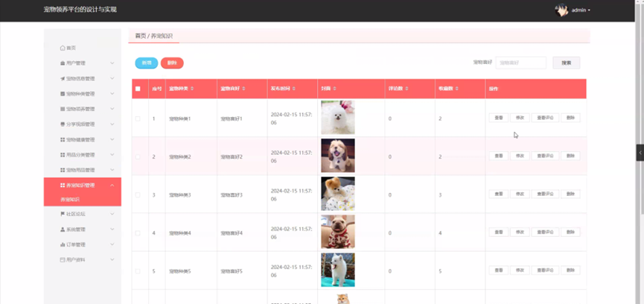The height and width of the screenshot is (304, 644).
Task: Click the 宠物种类3 cell
Action: [180, 194]
